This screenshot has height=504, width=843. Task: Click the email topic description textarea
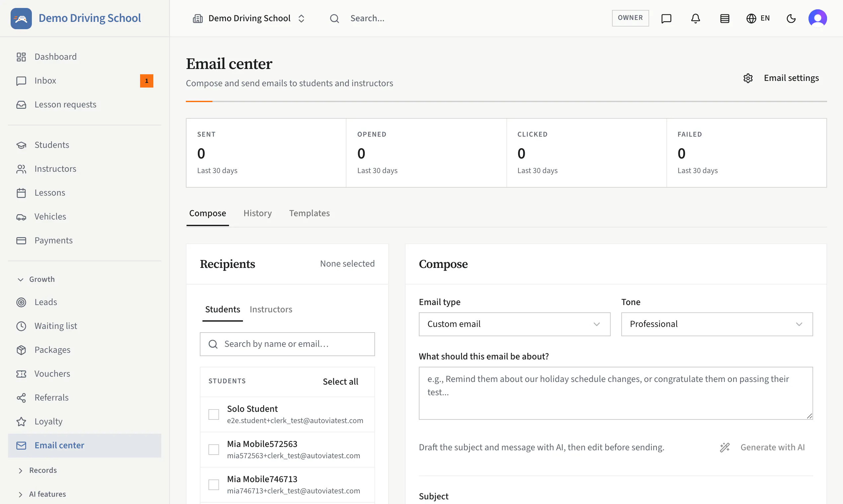[616, 393]
